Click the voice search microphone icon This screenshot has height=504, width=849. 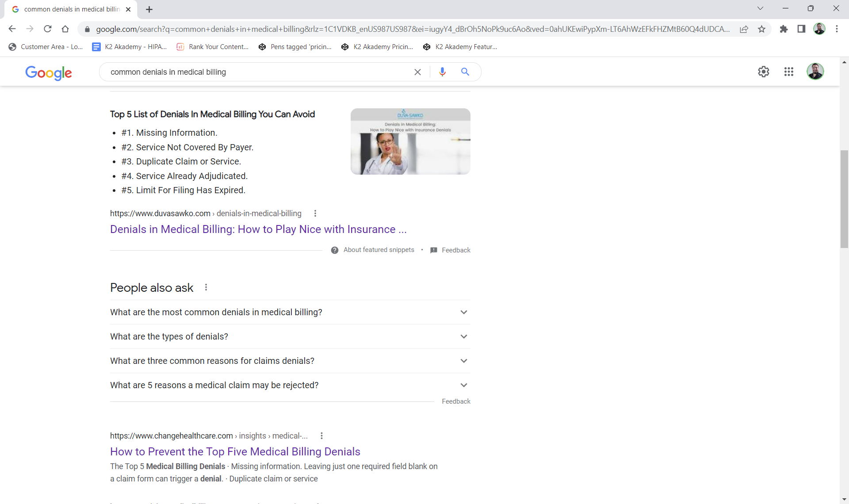[x=442, y=72]
